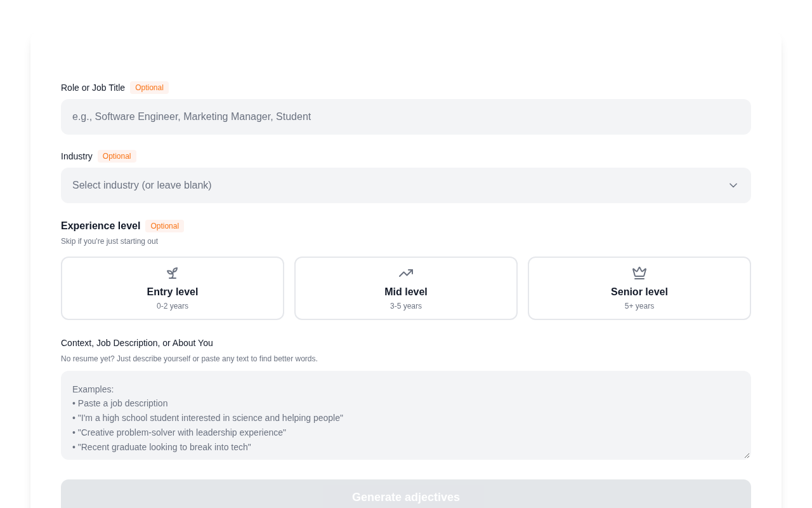This screenshot has width=812, height=508.
Task: Click the Role or Job Title label
Action: [93, 88]
